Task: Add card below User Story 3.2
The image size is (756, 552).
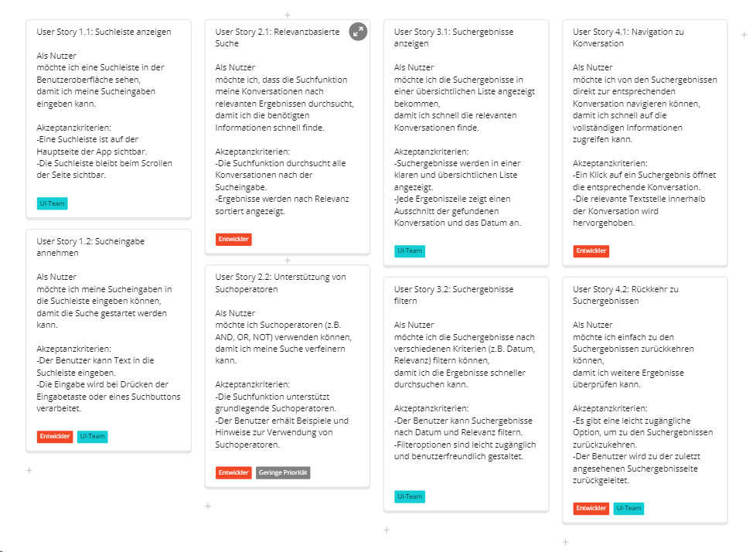Action: pyautogui.click(x=387, y=530)
